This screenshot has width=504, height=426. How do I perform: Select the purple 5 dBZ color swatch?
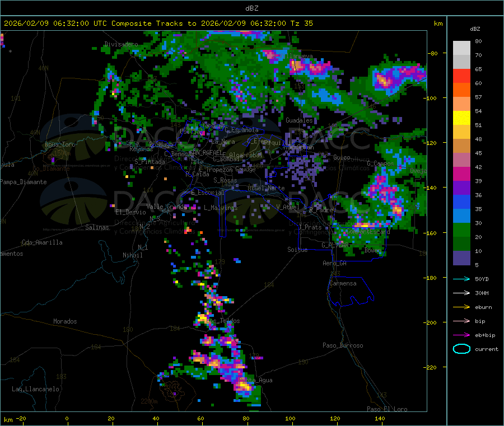coord(461,258)
